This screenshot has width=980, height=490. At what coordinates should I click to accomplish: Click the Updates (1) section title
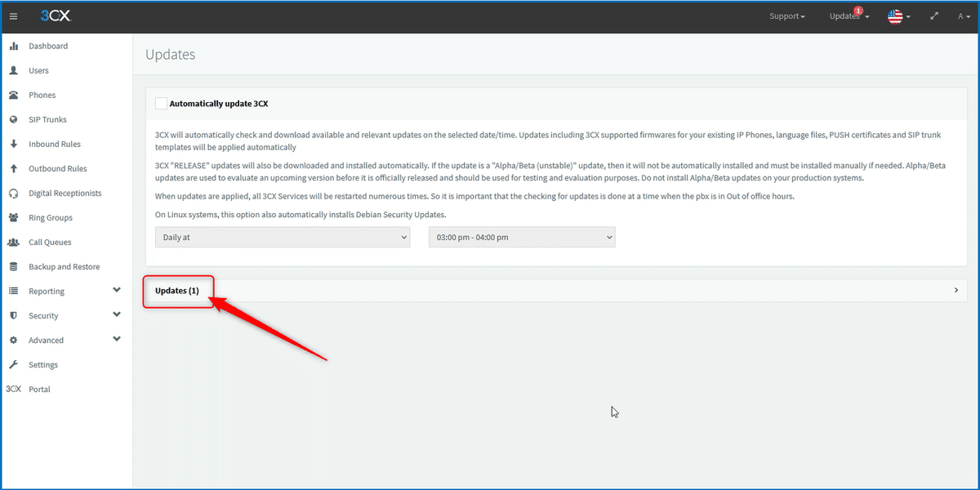177,290
